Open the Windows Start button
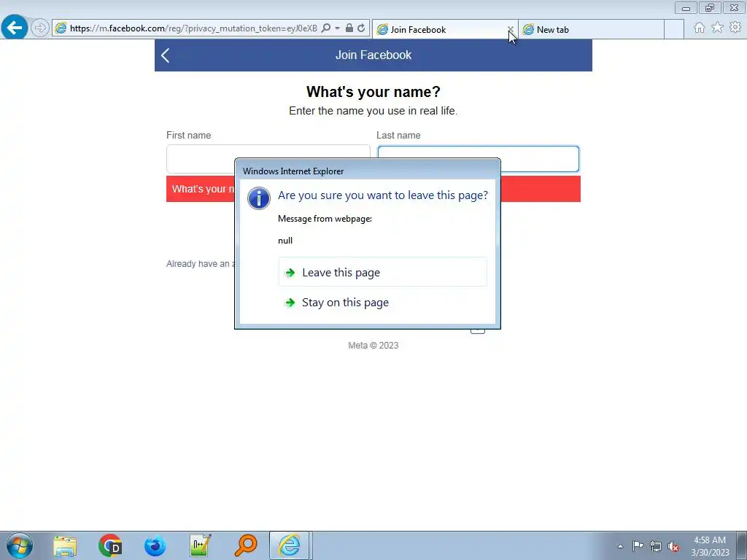Screen dimensions: 747x560 [20, 545]
